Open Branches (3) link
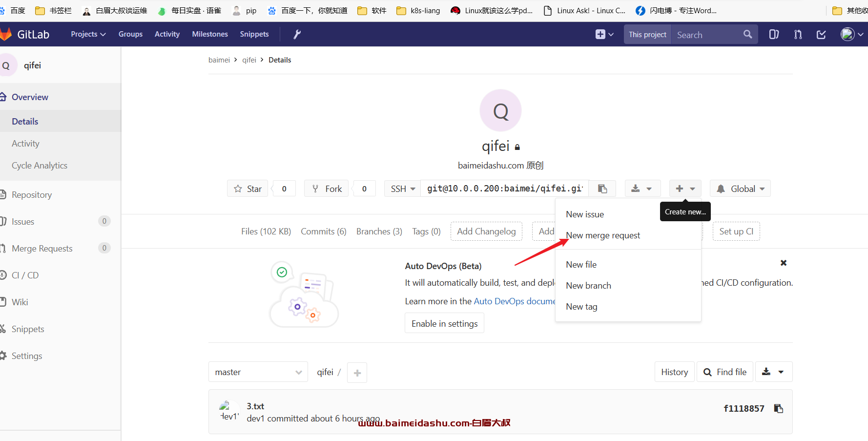The image size is (868, 441). pos(379,231)
